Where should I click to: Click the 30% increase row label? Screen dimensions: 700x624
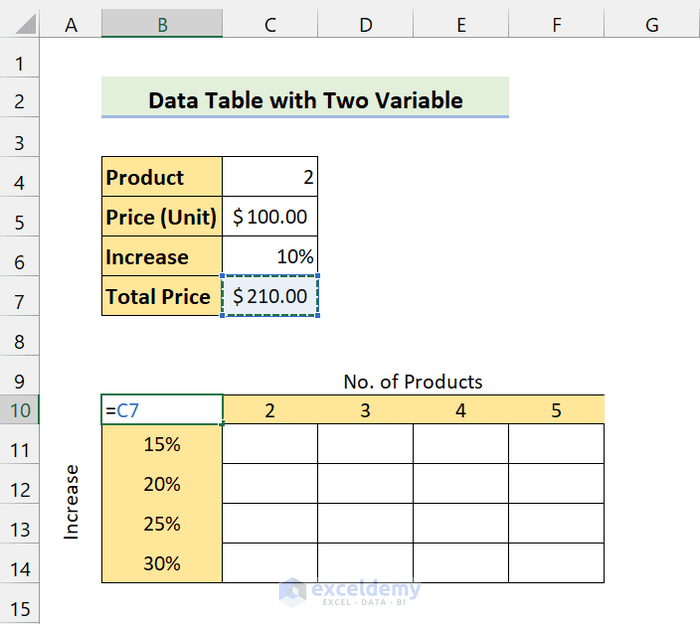[x=162, y=564]
